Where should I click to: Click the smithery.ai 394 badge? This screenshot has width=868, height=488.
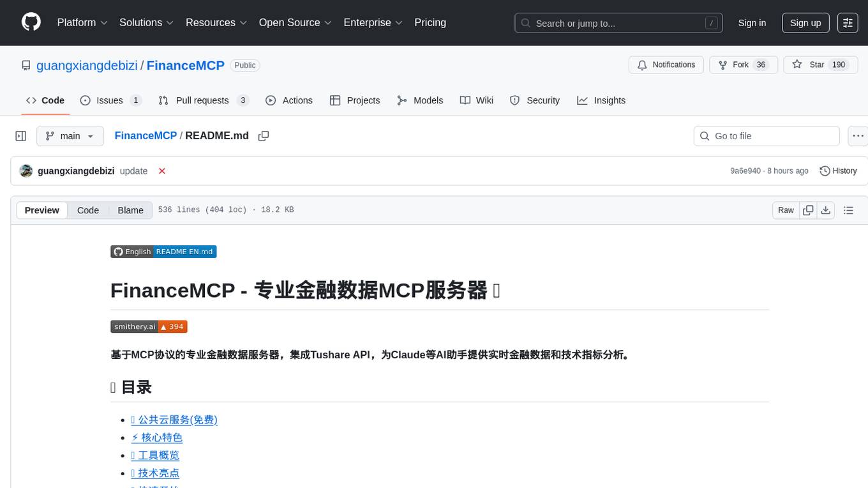click(x=149, y=326)
